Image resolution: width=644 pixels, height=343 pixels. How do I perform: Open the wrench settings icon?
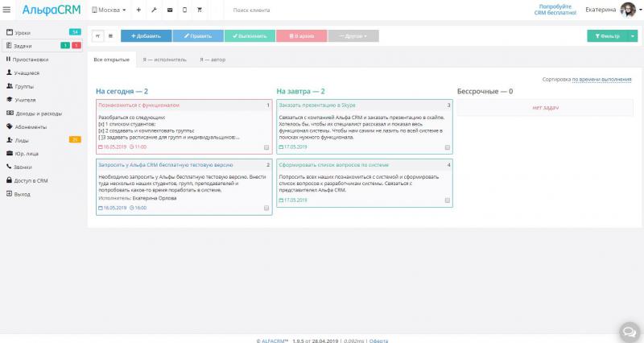click(154, 10)
